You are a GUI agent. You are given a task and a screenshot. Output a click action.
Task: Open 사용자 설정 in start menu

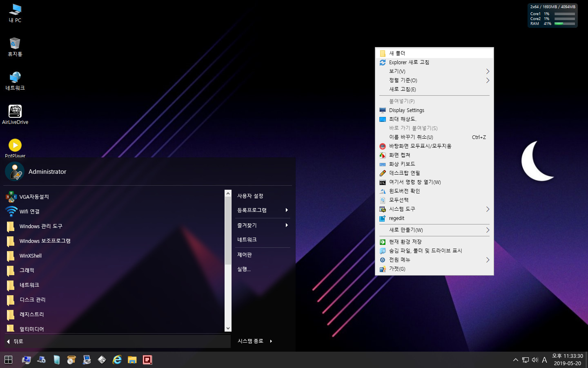263,196
